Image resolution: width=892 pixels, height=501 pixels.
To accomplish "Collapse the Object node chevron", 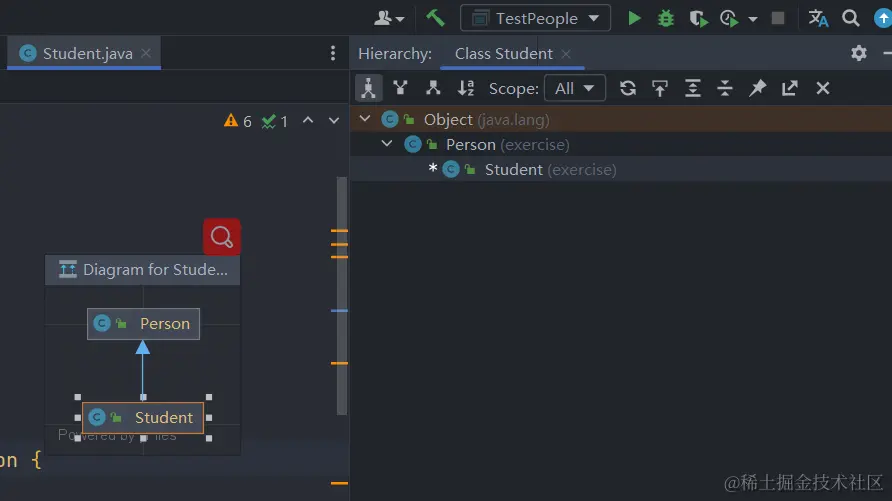I will click(365, 119).
